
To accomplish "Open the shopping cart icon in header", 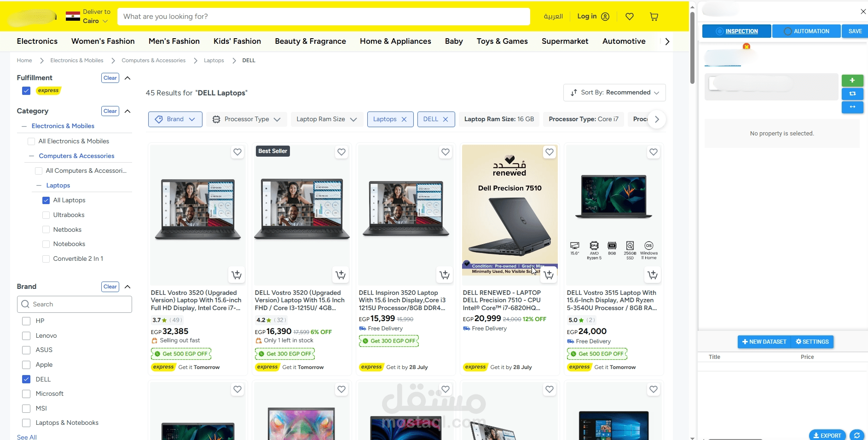I will pyautogui.click(x=654, y=17).
